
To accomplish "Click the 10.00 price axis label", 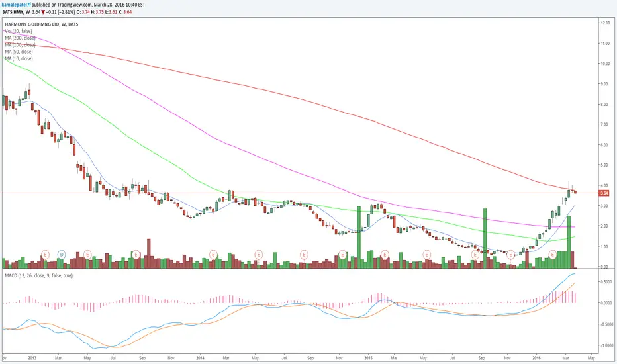I will (605, 64).
